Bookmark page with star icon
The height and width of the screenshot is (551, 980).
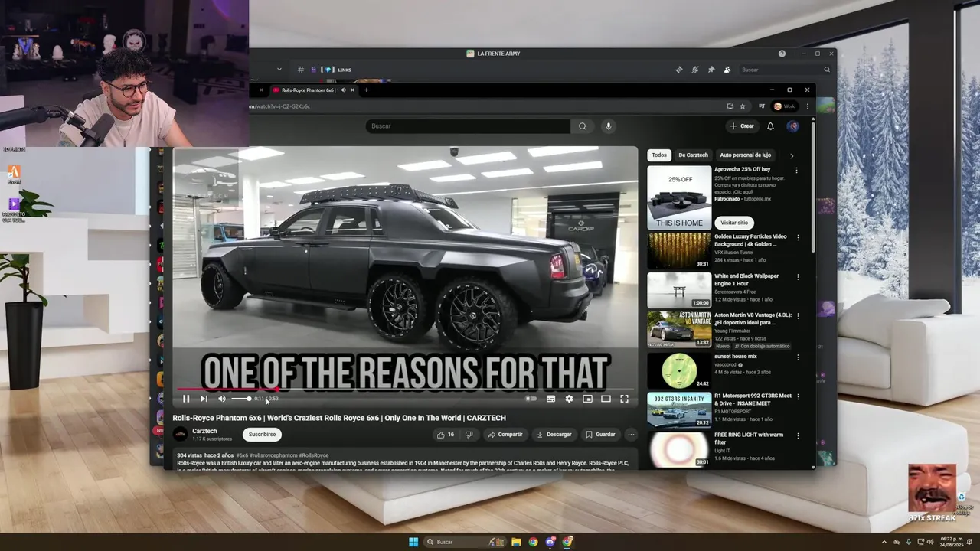click(743, 106)
